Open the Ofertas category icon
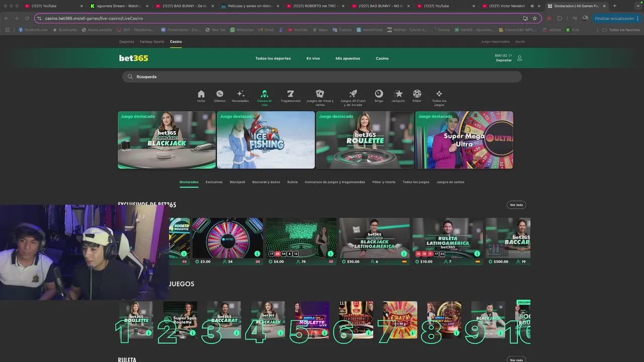The height and width of the screenshot is (362, 644). pos(220,94)
